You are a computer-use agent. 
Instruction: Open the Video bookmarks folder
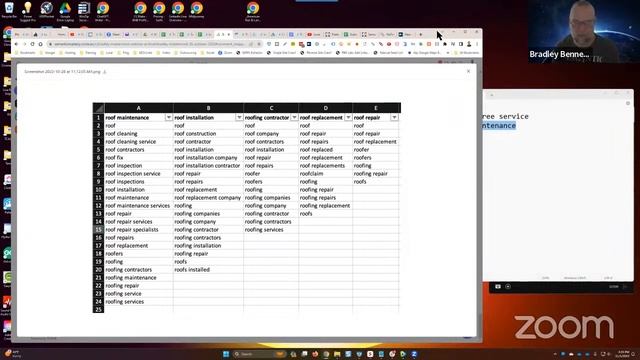164,53
